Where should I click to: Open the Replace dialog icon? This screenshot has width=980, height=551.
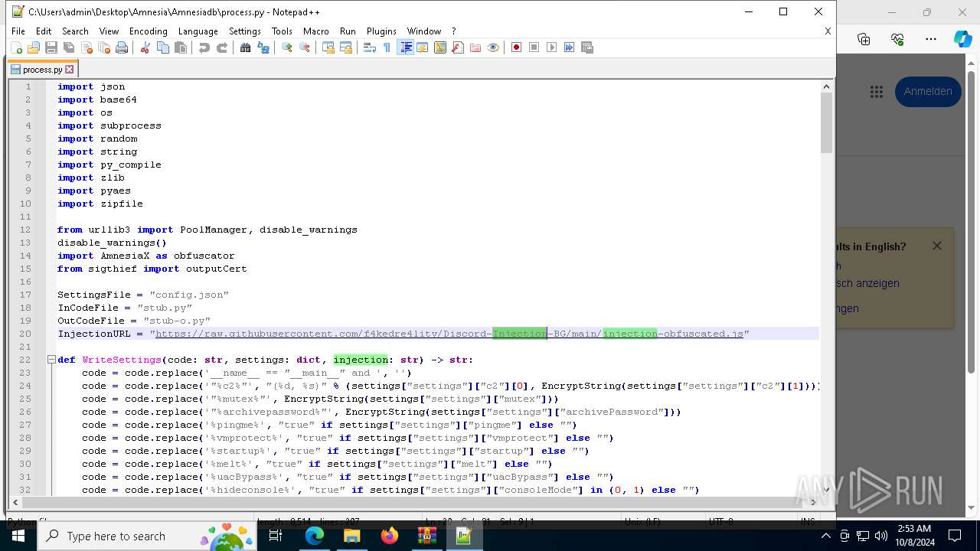(263, 47)
